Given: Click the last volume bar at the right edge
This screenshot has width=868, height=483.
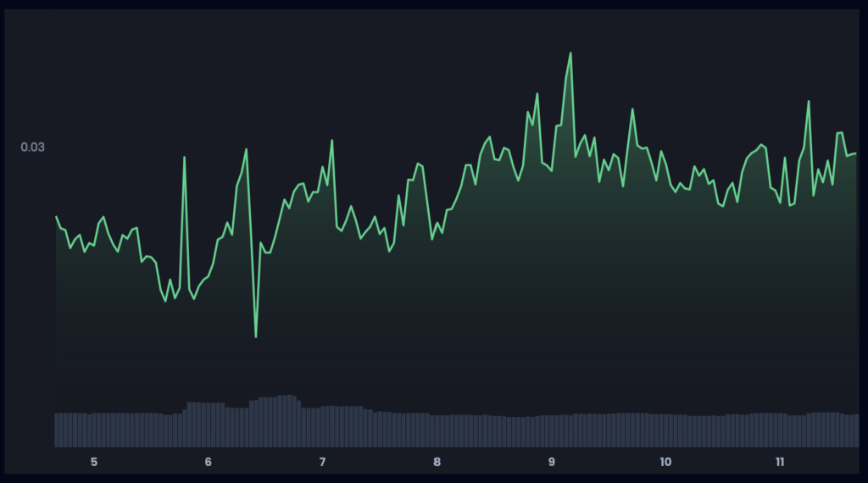Looking at the screenshot, I should (x=855, y=430).
